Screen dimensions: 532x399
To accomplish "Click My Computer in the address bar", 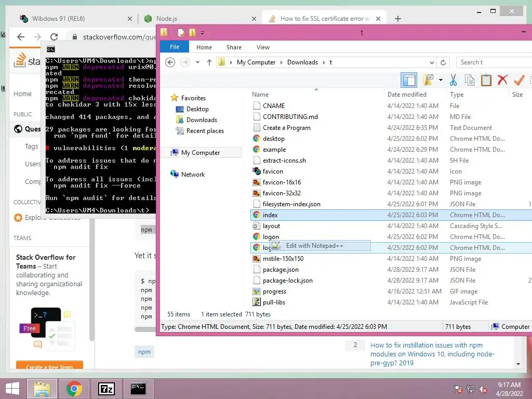I will click(256, 62).
